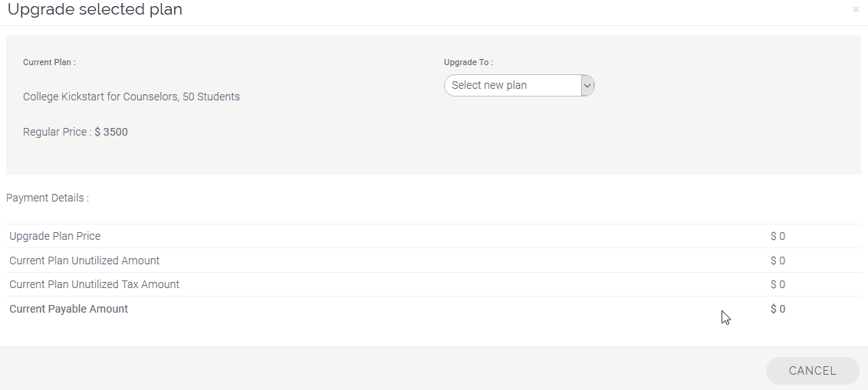The height and width of the screenshot is (390, 868).
Task: Click the Select new plan placeholder text
Action: pyautogui.click(x=489, y=85)
